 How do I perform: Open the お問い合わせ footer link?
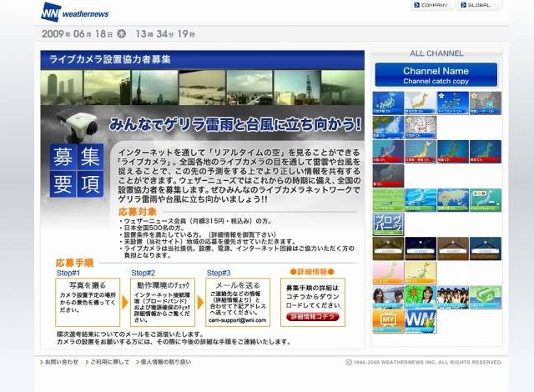[x=61, y=362]
